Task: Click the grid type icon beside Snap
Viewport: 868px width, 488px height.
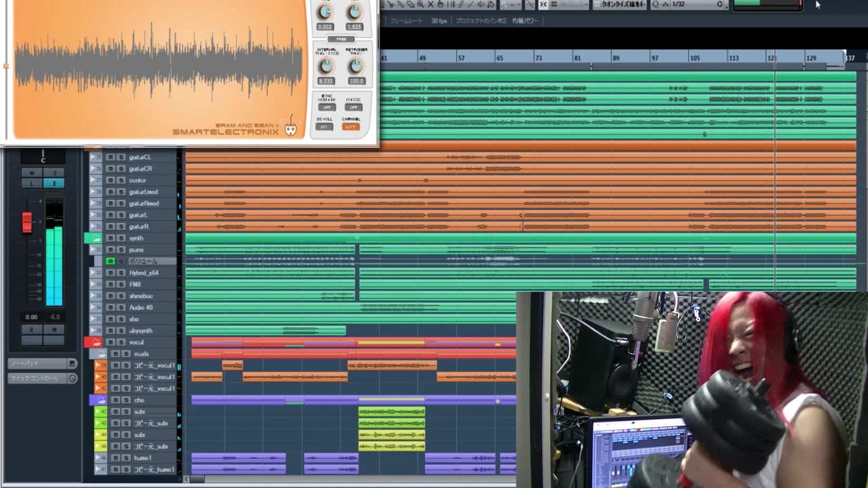Action: pos(554,5)
